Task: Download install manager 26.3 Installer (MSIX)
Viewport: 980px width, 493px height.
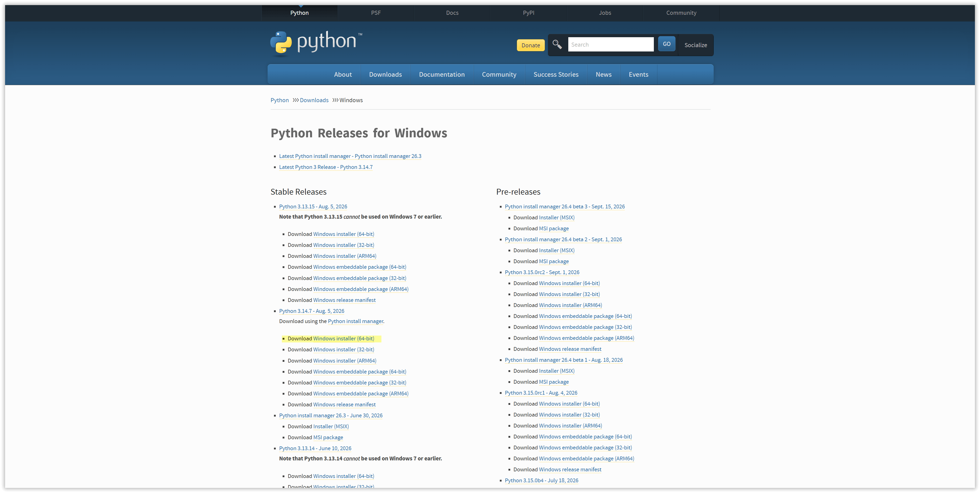Action: coord(331,427)
